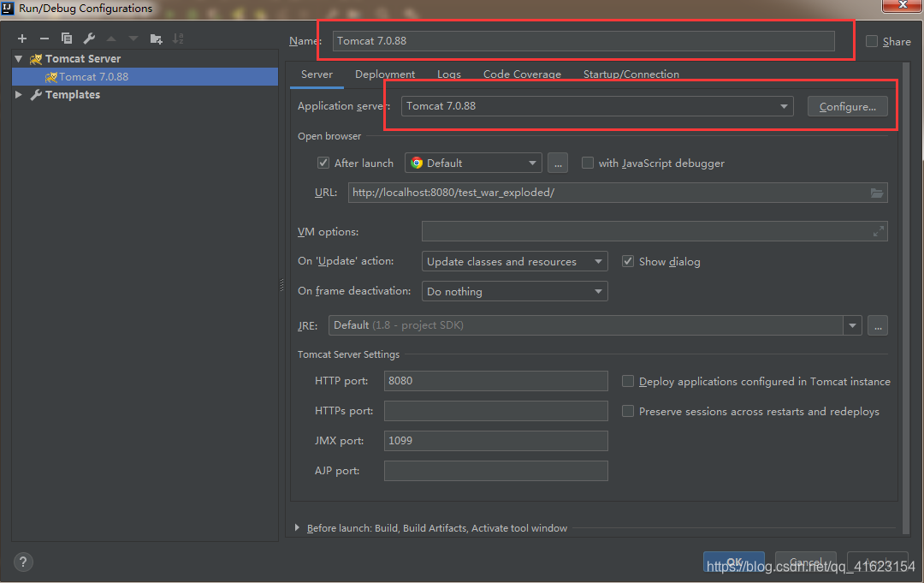Move configuration up arrow
Viewport: 924px width, 583px height.
pyautogui.click(x=110, y=39)
